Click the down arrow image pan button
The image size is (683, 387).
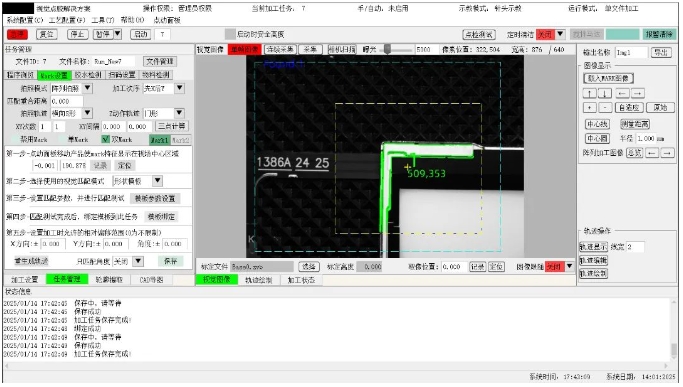[604, 93]
